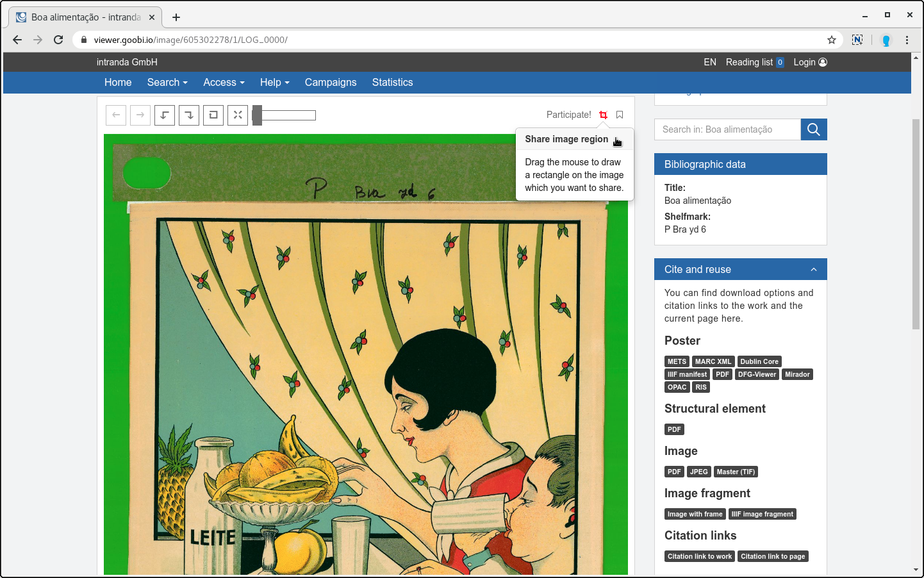Download Poster PDF
Screen dimensions: 924x578
(x=723, y=374)
